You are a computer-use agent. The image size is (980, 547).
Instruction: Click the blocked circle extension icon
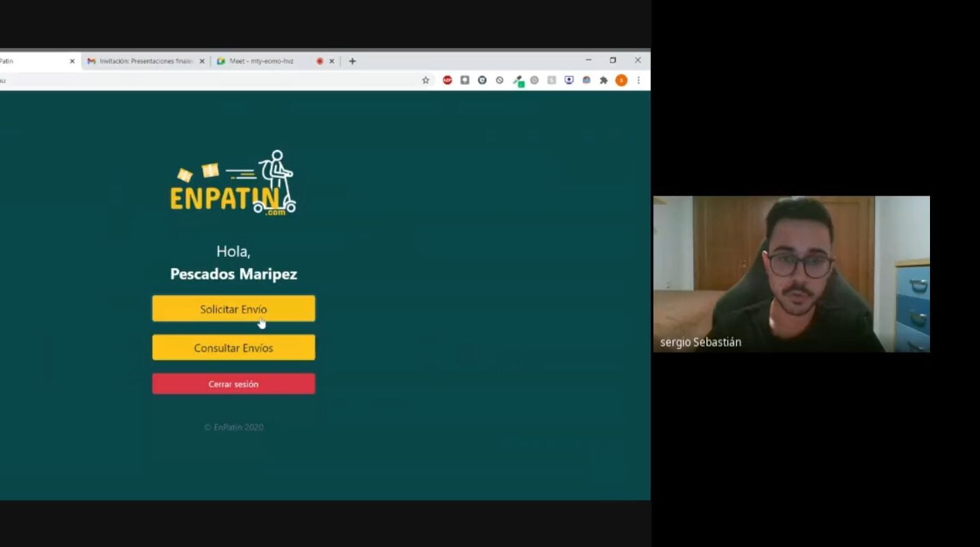click(x=499, y=81)
